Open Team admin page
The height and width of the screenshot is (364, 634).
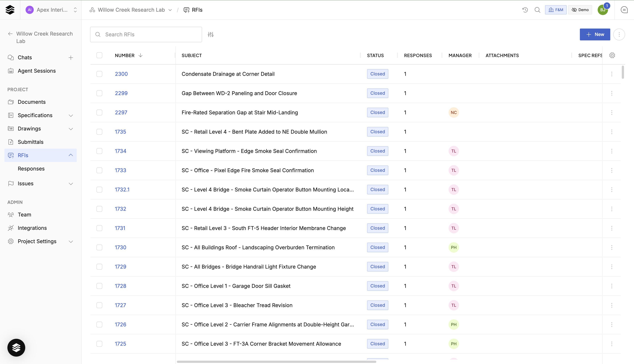click(x=24, y=215)
